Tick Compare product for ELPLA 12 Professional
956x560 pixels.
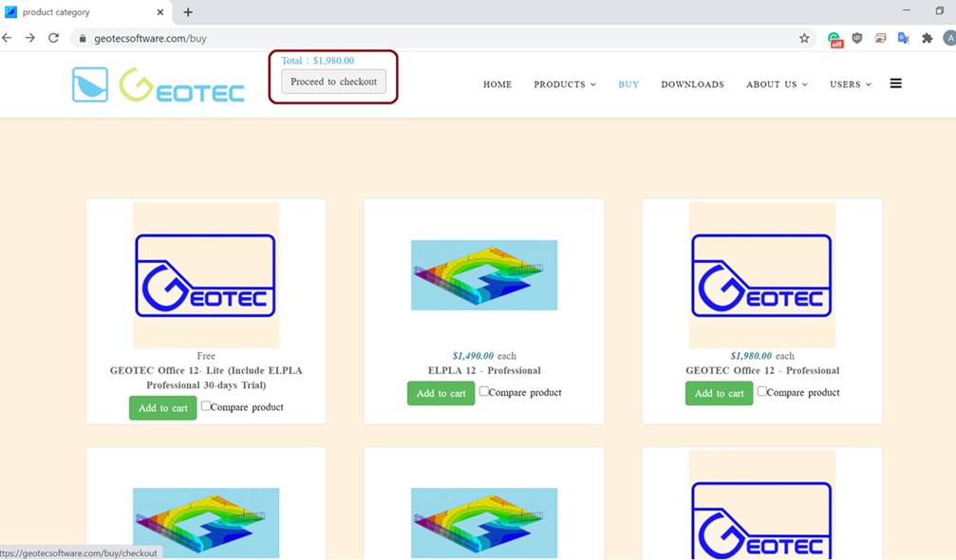484,391
